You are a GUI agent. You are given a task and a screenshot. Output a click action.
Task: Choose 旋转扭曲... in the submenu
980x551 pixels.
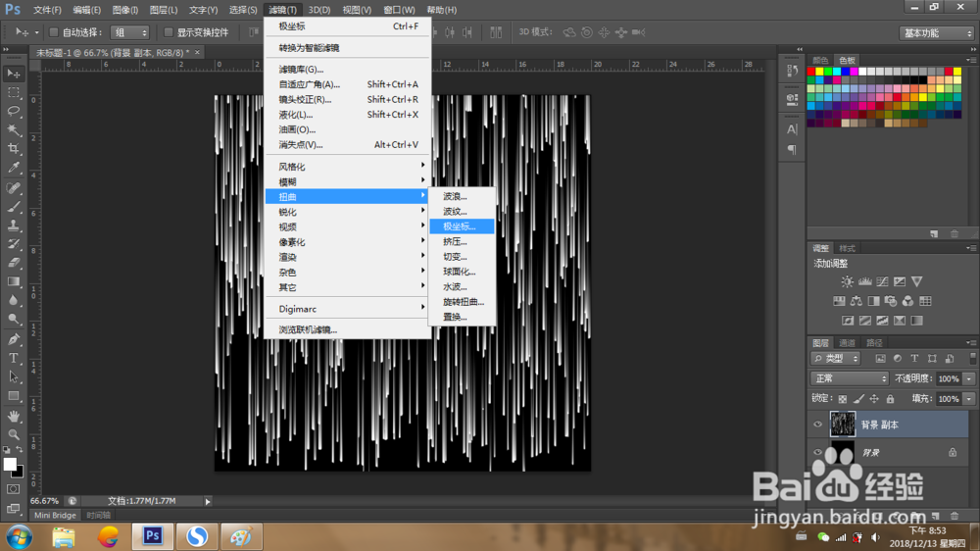pos(462,301)
